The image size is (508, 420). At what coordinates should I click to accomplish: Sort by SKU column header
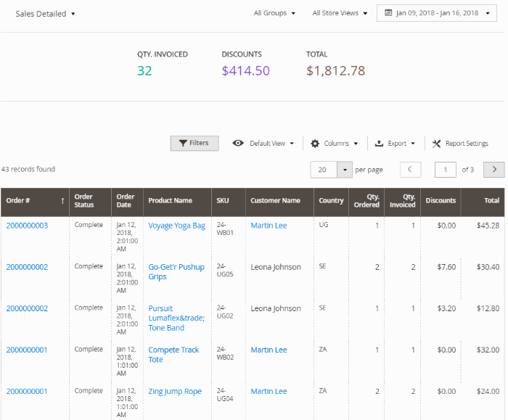[229, 201]
